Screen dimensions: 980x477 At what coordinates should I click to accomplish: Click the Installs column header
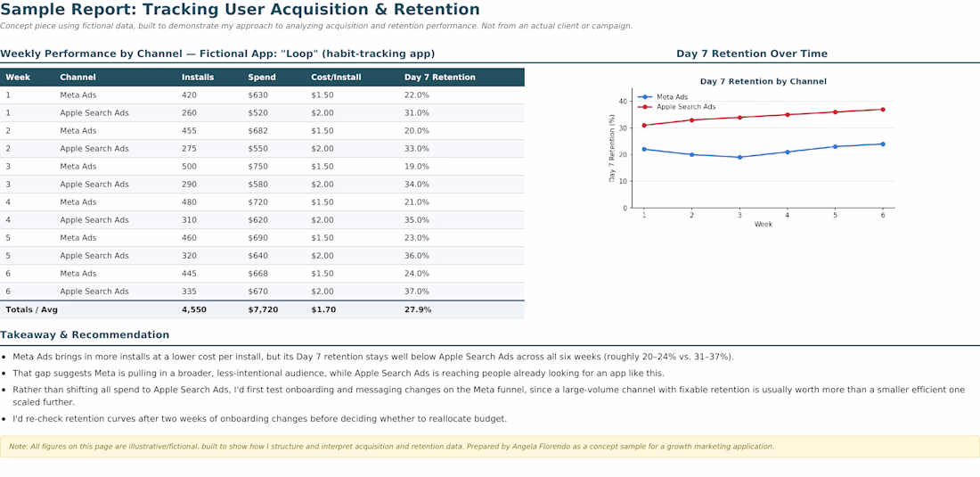198,78
